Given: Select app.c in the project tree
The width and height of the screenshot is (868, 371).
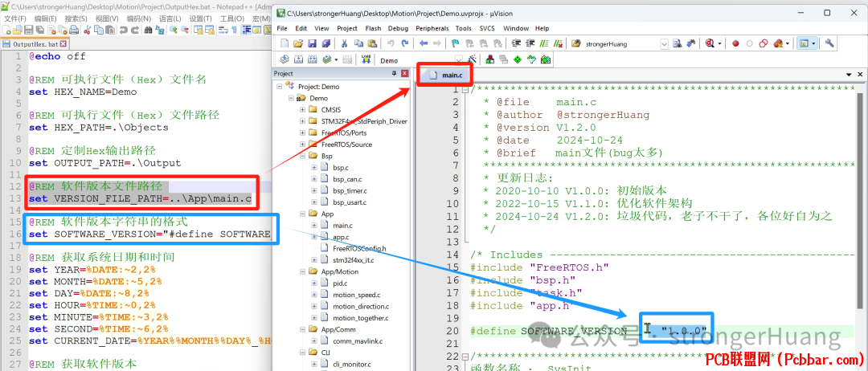Looking at the screenshot, I should point(341,237).
